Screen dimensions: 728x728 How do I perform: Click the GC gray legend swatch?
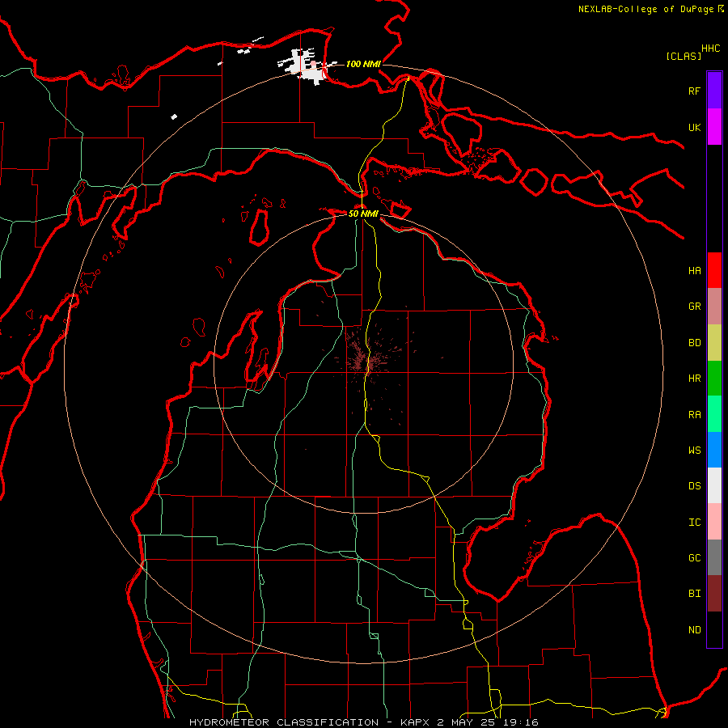[x=714, y=557]
